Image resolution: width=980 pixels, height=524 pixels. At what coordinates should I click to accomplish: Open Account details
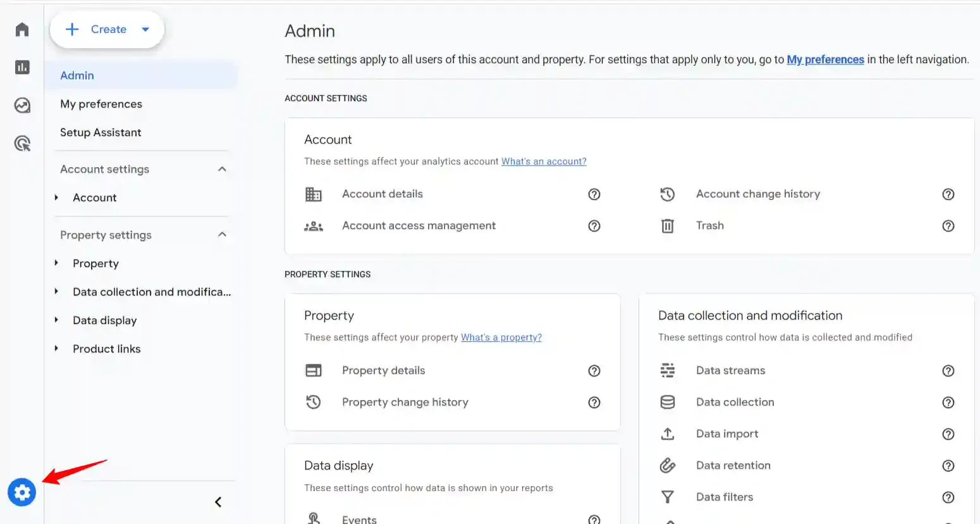tap(383, 194)
